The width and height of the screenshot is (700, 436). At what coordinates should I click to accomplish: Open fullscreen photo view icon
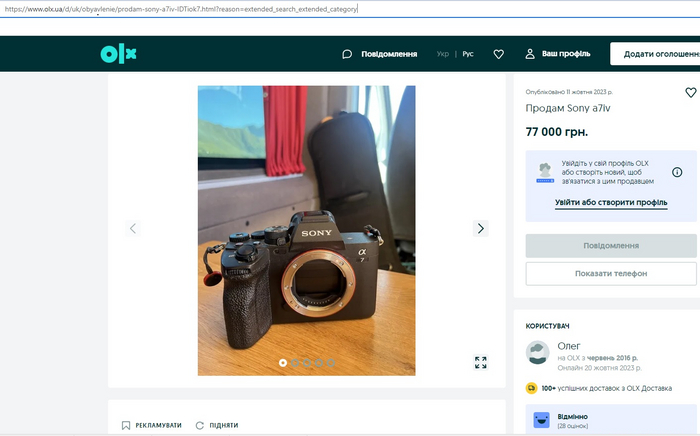point(481,362)
